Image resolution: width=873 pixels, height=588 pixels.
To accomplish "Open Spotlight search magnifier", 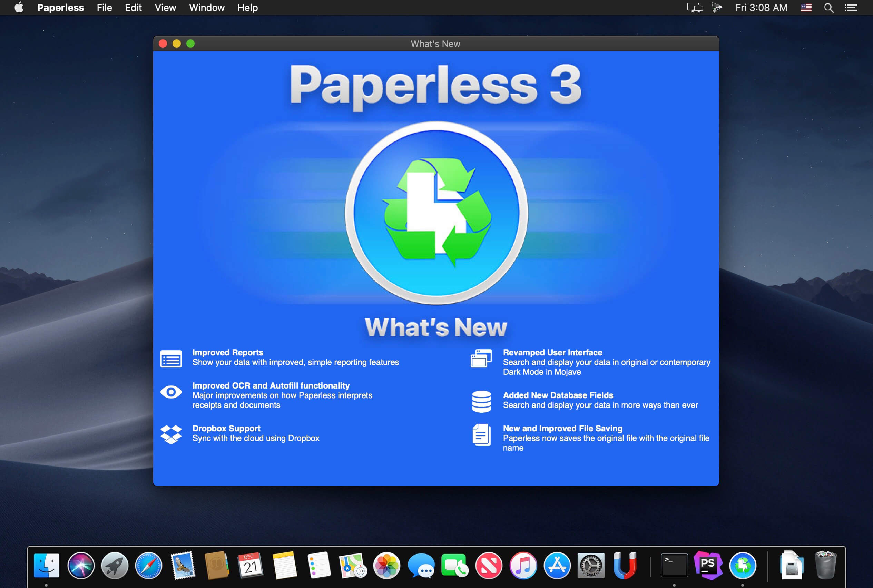I will [828, 8].
